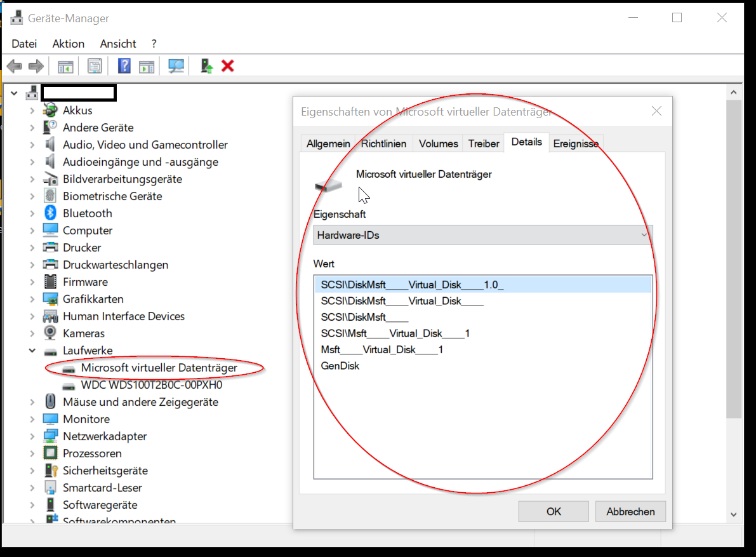
Task: Click the Drucker printer icon
Action: (x=50, y=248)
